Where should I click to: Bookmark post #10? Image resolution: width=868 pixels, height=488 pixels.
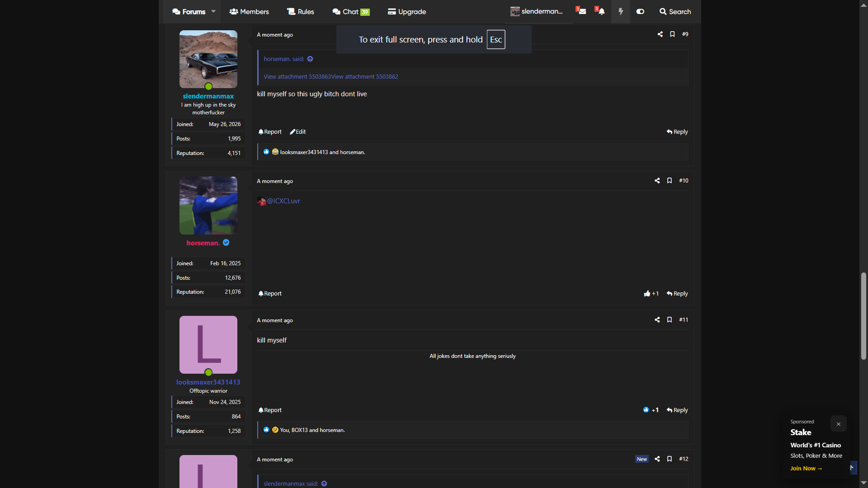point(670,181)
